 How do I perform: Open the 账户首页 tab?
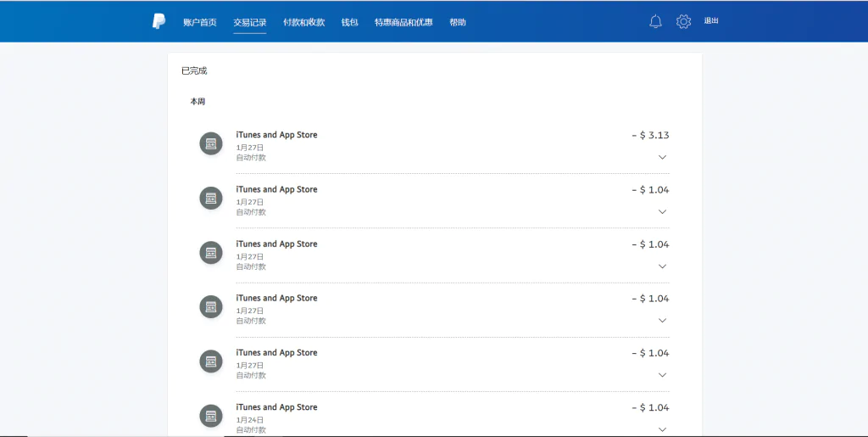coord(200,22)
